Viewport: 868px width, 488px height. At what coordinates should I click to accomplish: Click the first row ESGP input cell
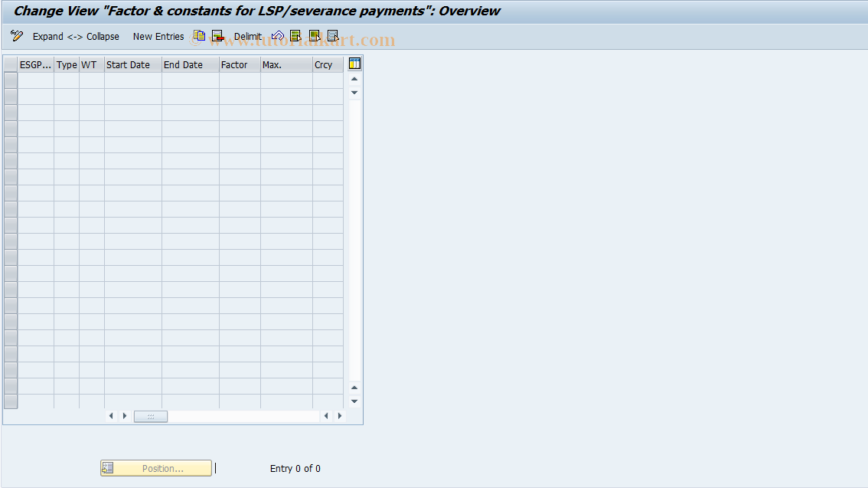click(36, 80)
